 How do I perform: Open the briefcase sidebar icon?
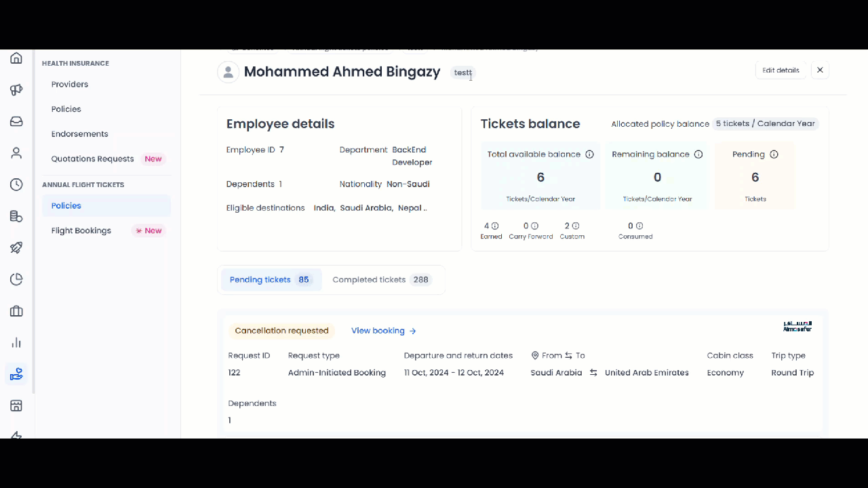point(16,311)
